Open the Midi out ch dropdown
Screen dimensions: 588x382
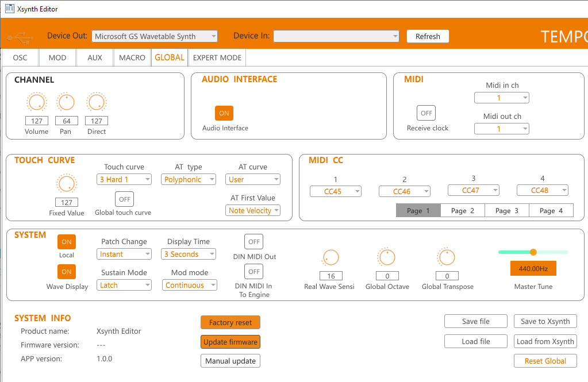pos(502,129)
